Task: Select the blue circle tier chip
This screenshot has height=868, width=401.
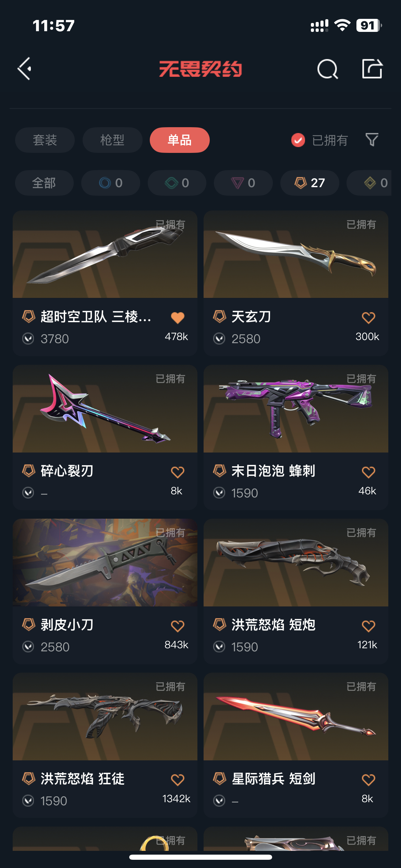Action: coord(111,183)
